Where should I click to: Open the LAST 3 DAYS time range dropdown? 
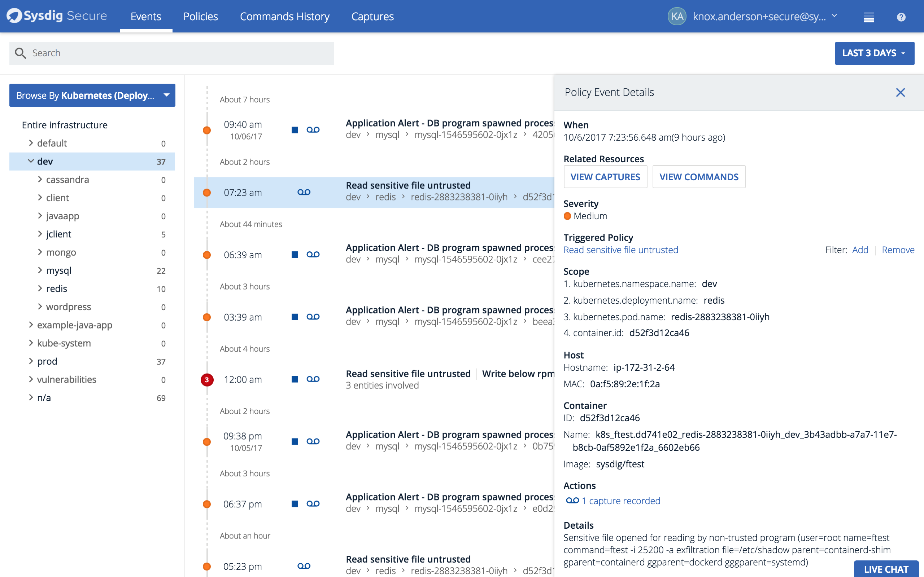coord(874,53)
